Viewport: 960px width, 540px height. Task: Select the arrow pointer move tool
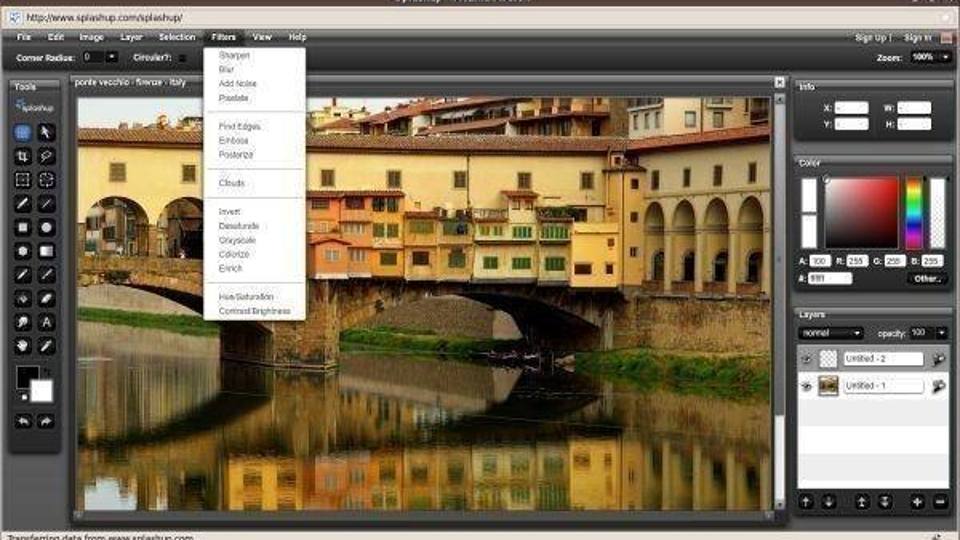(46, 132)
